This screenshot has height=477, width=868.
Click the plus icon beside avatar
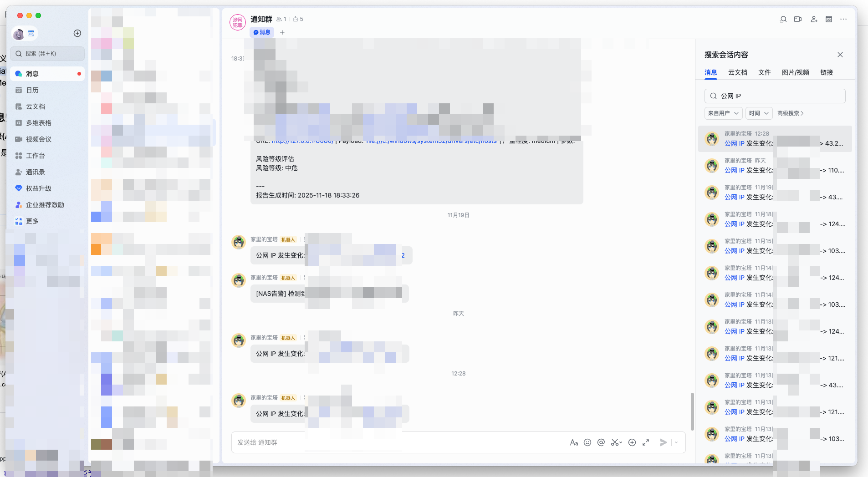pos(77,33)
